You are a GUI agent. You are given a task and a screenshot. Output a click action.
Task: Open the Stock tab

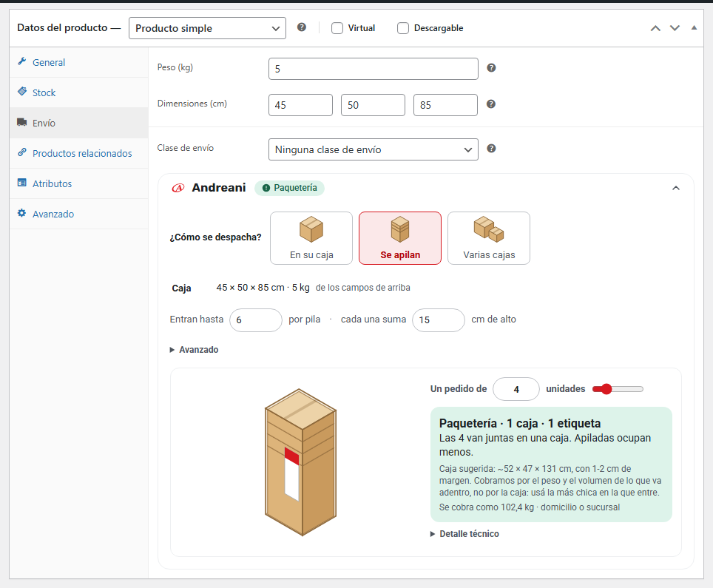click(x=78, y=92)
